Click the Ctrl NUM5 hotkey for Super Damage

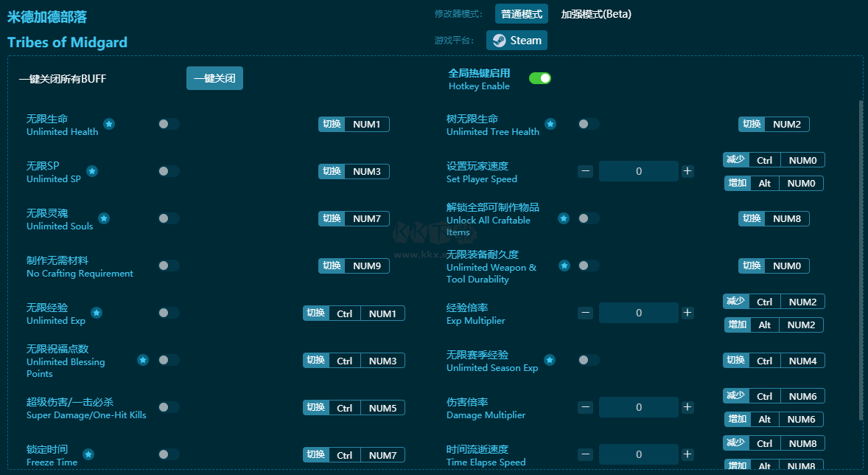[x=354, y=407]
